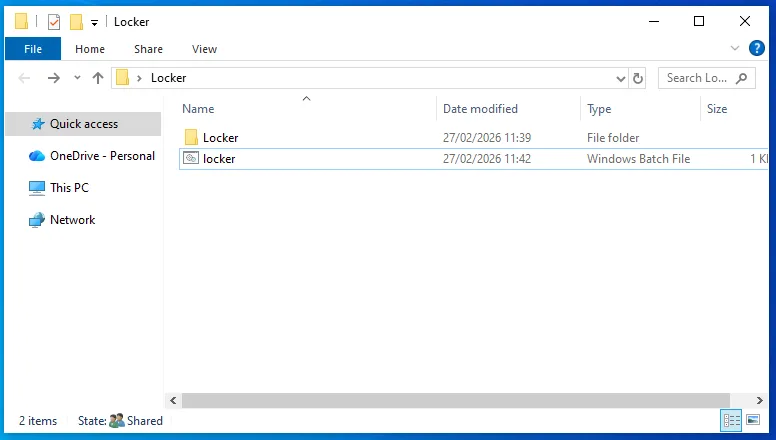Viewport: 776px width, 440px height.
Task: Open the Customize Quick Access Toolbar dropdown
Action: pyautogui.click(x=94, y=22)
